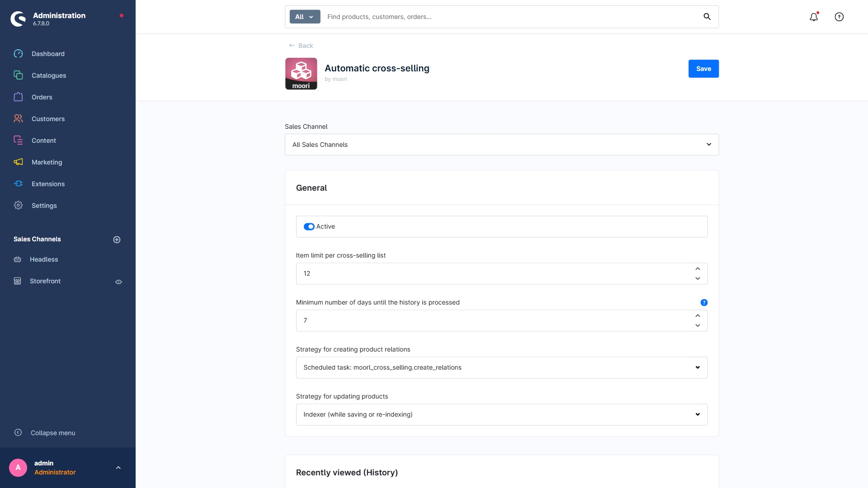Select the Settings menu entry
The image size is (868, 488).
tap(44, 205)
